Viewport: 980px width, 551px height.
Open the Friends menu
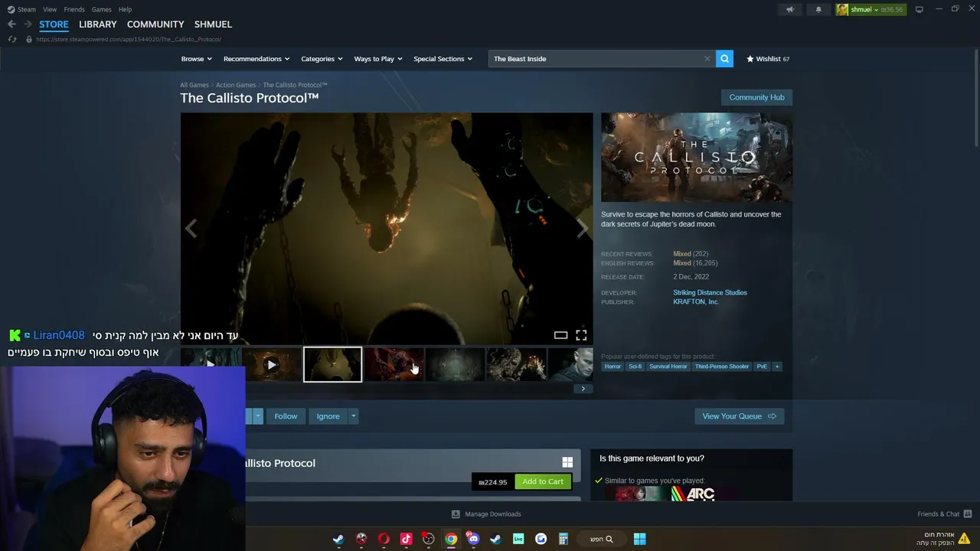click(x=74, y=9)
